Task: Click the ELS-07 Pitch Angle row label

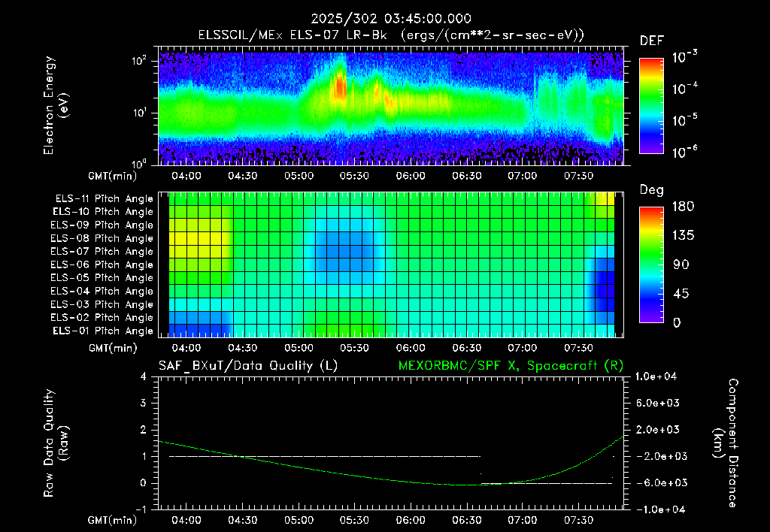Action: pyautogui.click(x=102, y=251)
